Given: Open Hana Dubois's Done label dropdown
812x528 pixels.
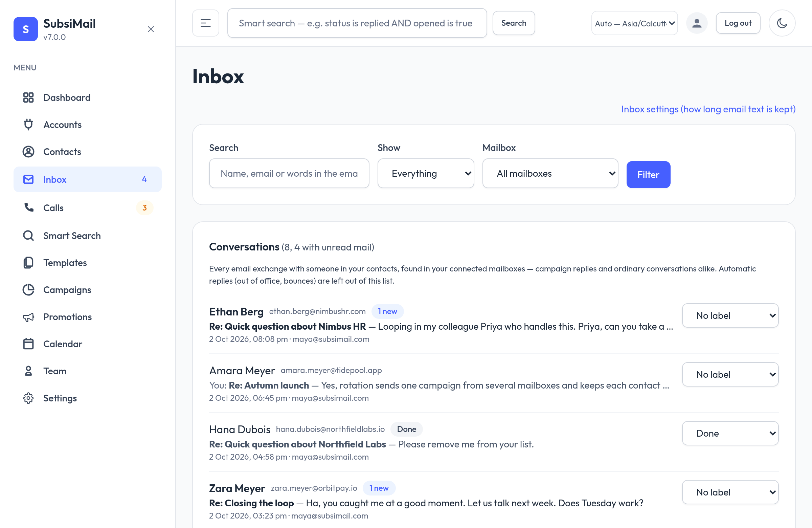Looking at the screenshot, I should [x=730, y=433].
